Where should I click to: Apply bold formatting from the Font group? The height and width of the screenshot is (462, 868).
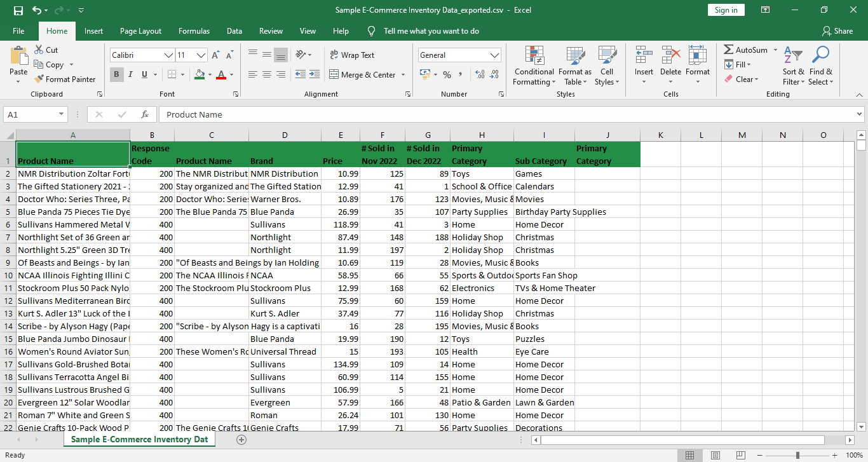[116, 74]
